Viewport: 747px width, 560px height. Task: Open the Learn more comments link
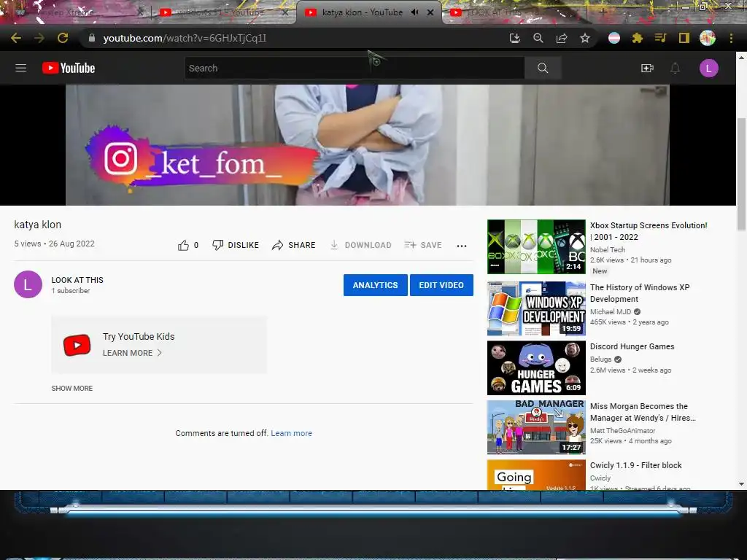pos(291,433)
